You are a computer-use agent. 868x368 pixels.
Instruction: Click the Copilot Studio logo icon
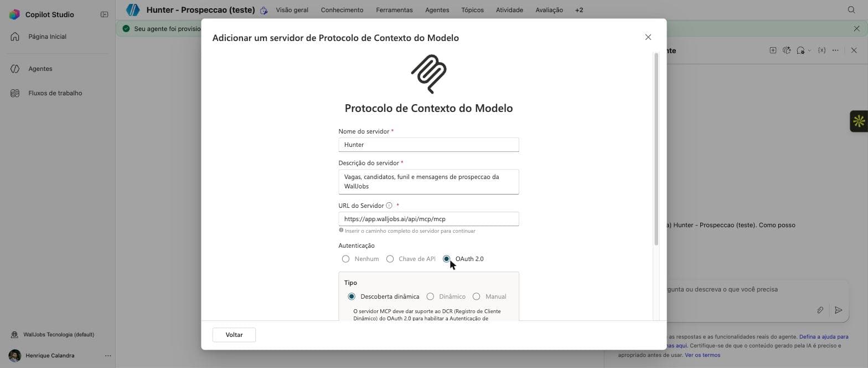[x=15, y=14]
